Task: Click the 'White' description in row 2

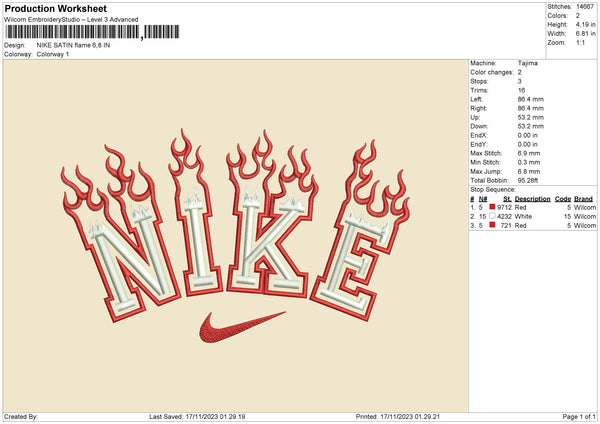Action: coord(523,217)
